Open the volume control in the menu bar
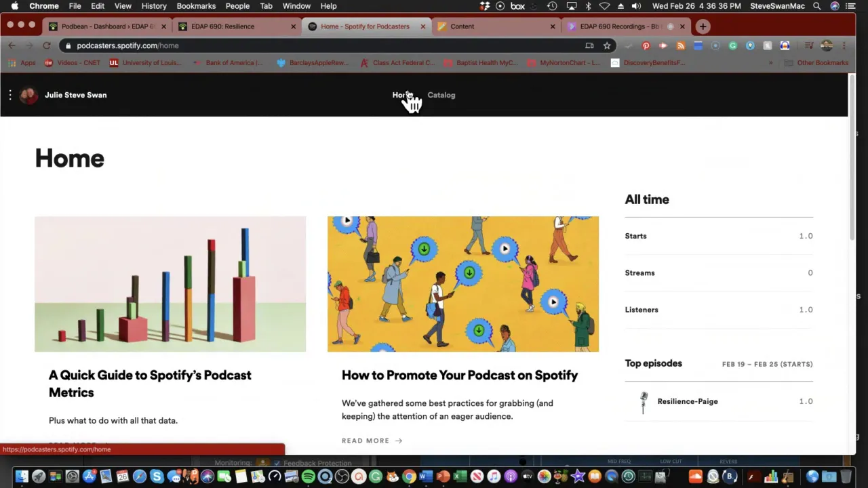 tap(636, 6)
